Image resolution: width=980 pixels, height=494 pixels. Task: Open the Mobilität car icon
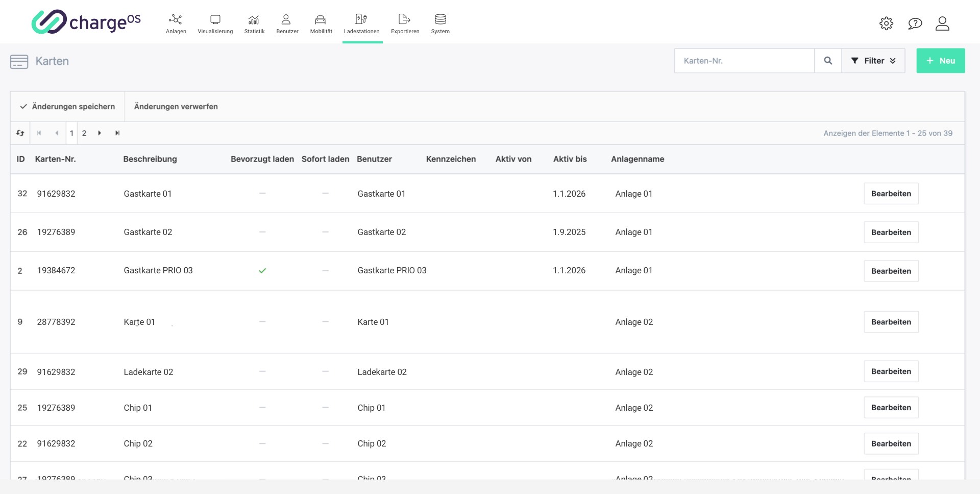point(320,19)
